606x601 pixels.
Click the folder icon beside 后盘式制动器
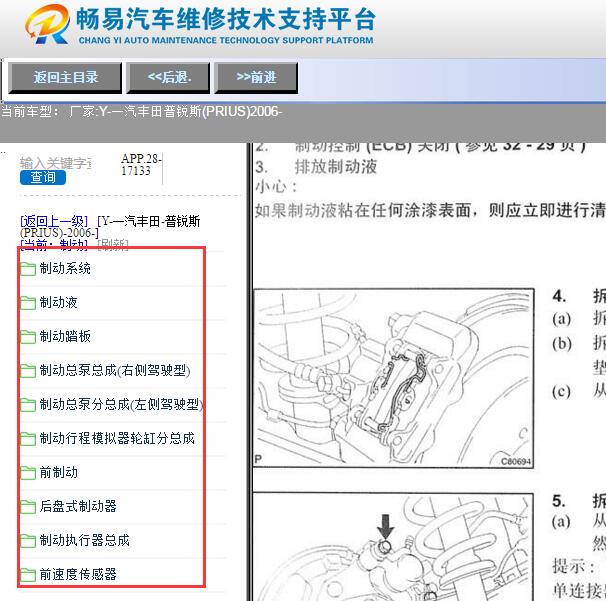[28, 507]
